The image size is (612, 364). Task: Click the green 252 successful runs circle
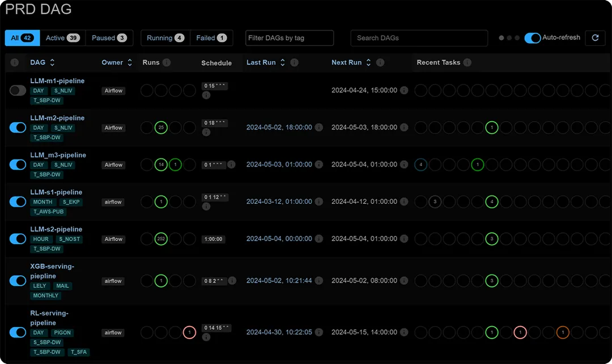(160, 239)
